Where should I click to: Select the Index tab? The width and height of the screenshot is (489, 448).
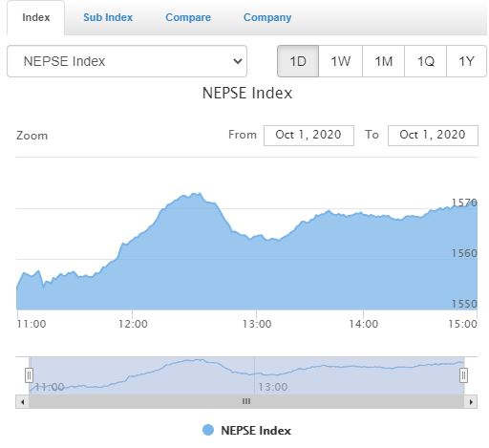(x=35, y=17)
